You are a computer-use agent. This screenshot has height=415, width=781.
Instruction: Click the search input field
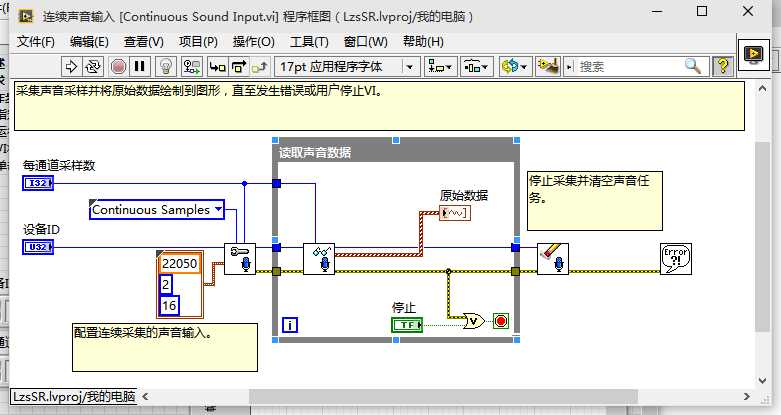click(x=630, y=66)
